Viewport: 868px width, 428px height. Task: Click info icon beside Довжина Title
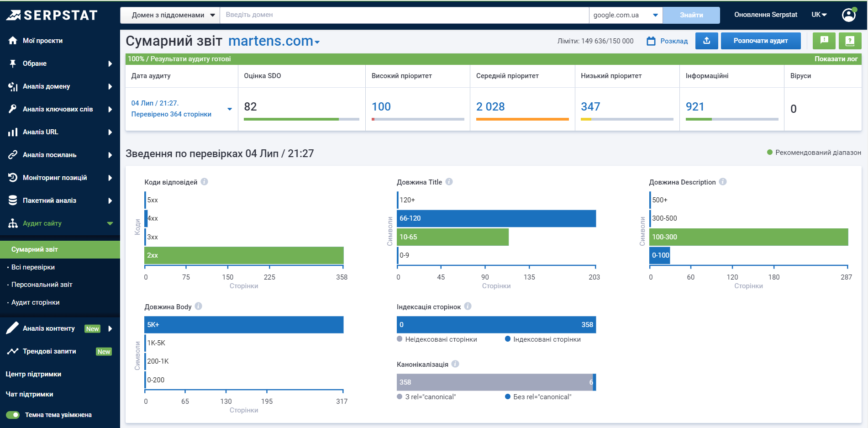449,182
